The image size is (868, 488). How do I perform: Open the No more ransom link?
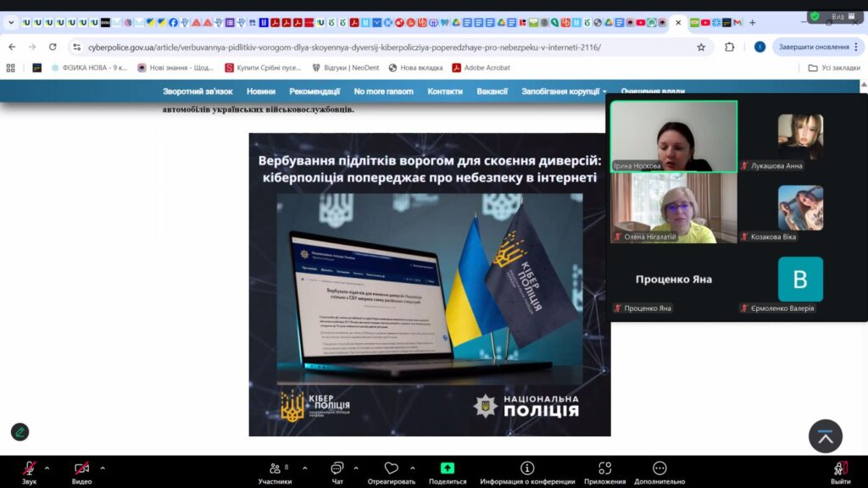[384, 91]
